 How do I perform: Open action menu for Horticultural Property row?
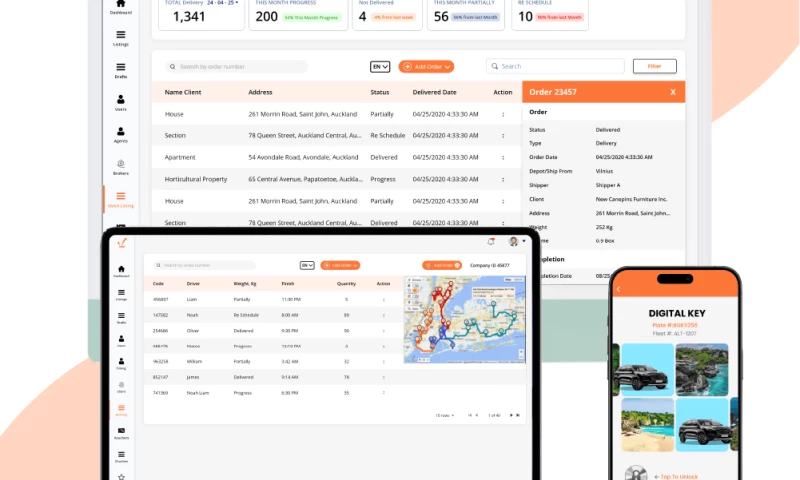tap(503, 180)
